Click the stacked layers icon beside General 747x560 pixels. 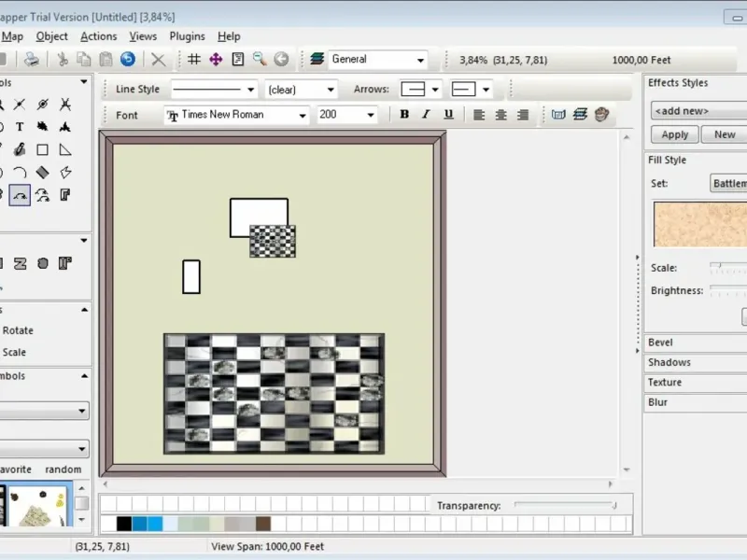coord(317,59)
